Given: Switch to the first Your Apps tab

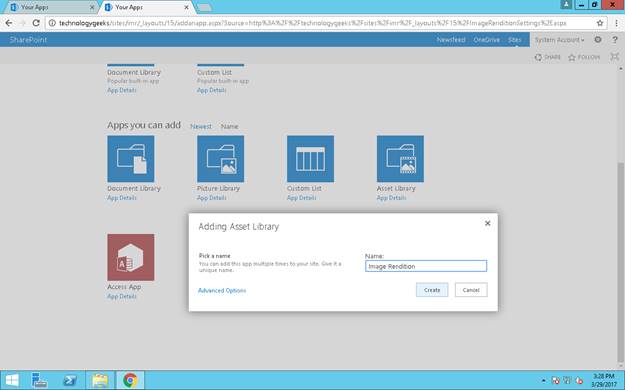Looking at the screenshot, I should [x=50, y=7].
